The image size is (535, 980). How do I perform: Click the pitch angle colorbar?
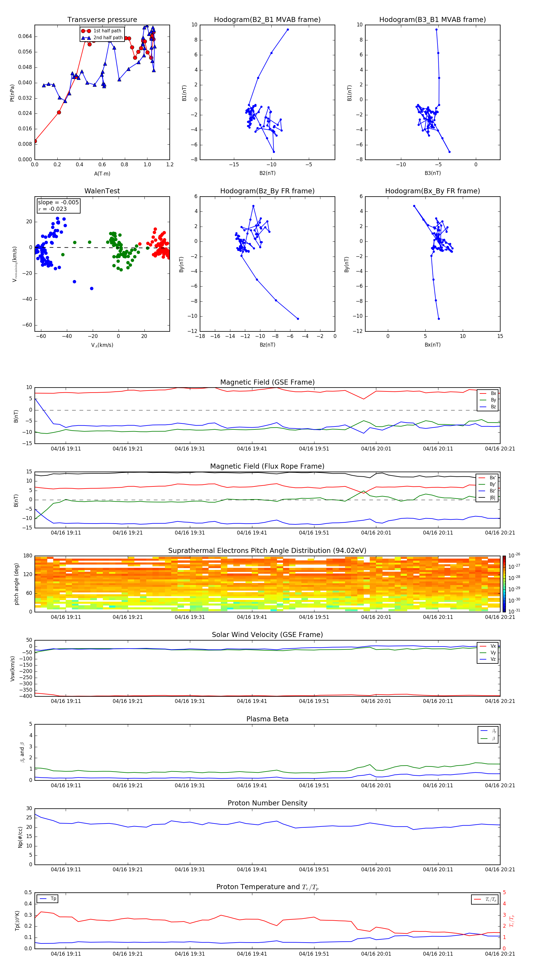tap(504, 584)
